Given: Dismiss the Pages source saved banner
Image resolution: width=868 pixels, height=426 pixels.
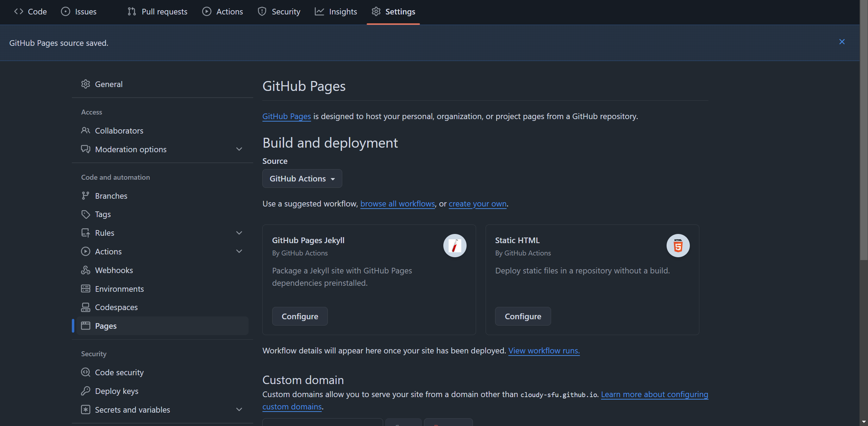Looking at the screenshot, I should coord(842,42).
